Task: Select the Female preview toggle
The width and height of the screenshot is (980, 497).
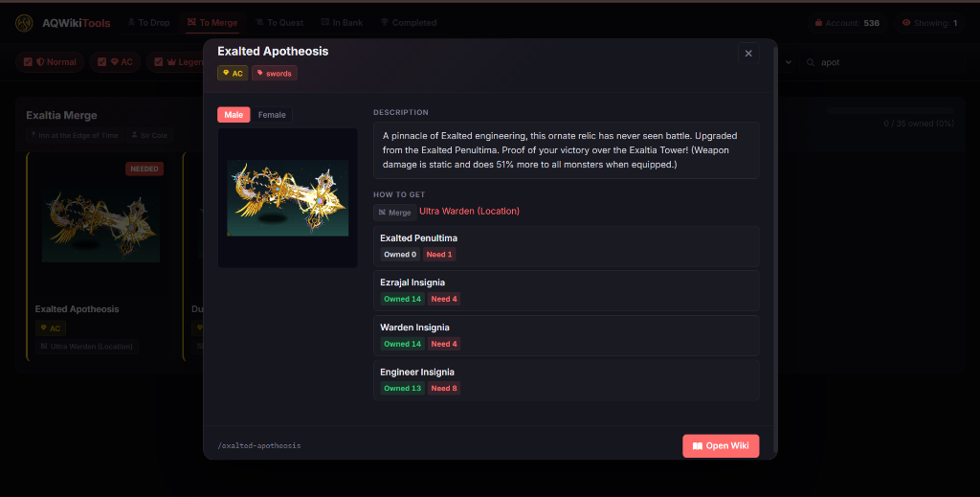Action: tap(272, 114)
